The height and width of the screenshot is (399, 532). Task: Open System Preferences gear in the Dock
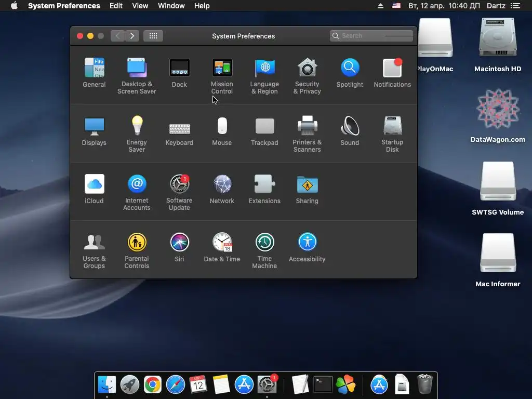point(267,385)
